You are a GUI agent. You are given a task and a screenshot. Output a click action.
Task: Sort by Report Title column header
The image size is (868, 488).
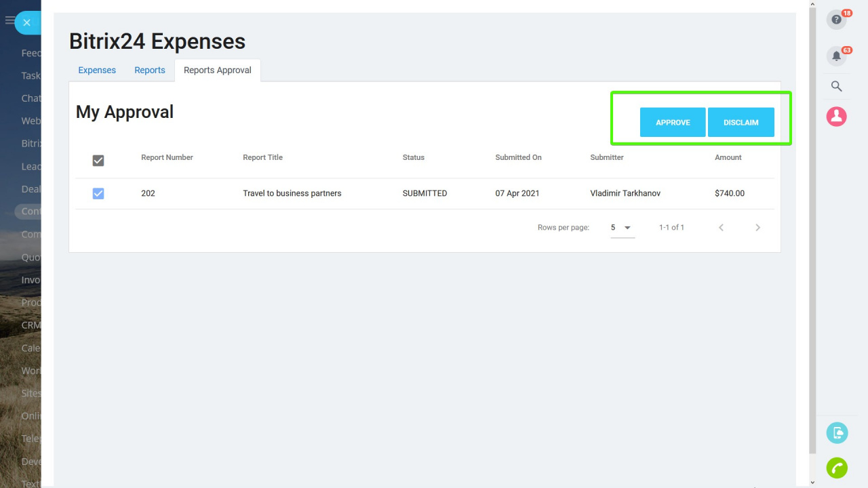click(262, 157)
